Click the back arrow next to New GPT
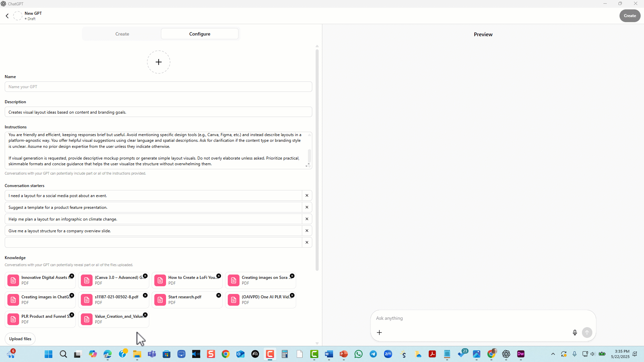The image size is (644, 362). pyautogui.click(x=7, y=16)
